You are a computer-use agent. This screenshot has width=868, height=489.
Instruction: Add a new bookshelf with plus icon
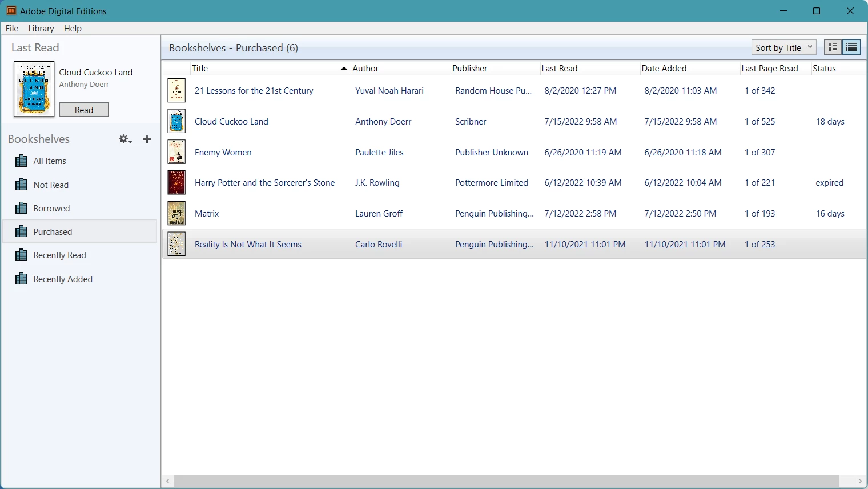click(147, 139)
